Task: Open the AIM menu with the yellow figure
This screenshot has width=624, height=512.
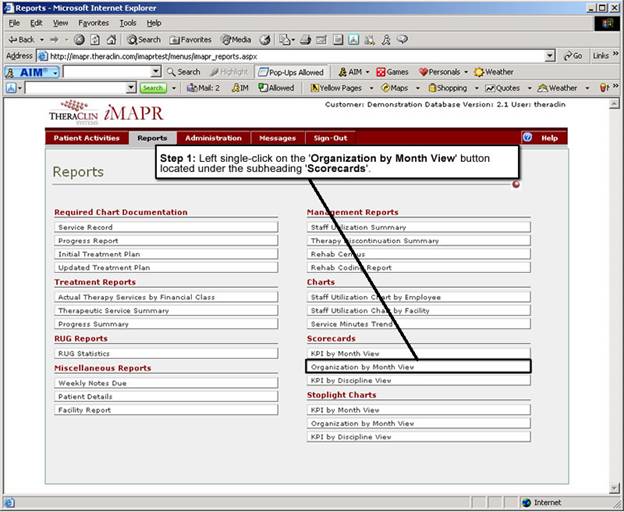Action: click(x=354, y=72)
